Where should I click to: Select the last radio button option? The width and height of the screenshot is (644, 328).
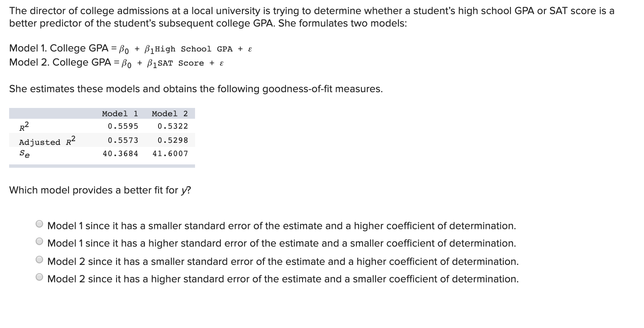tap(39, 276)
